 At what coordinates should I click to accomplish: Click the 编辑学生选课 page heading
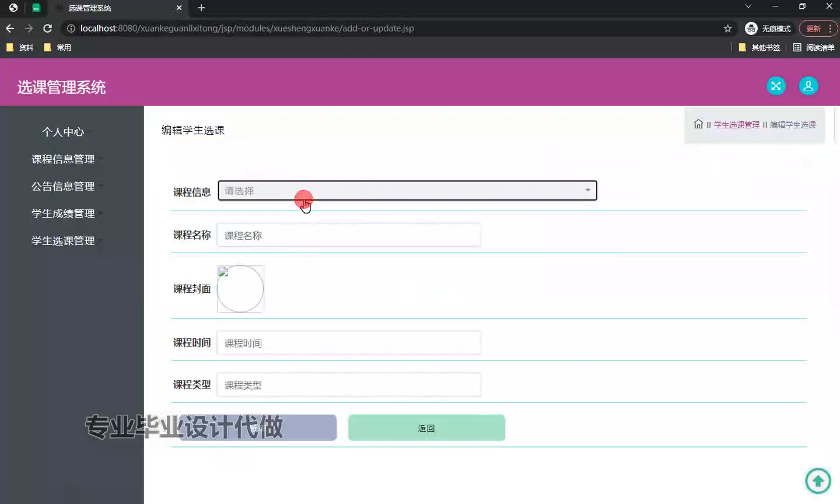pos(193,130)
